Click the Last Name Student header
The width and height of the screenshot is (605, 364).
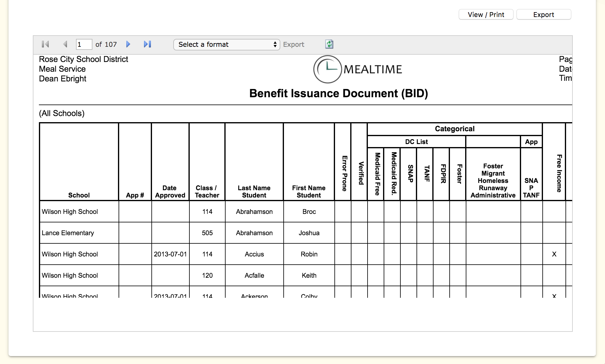(254, 192)
